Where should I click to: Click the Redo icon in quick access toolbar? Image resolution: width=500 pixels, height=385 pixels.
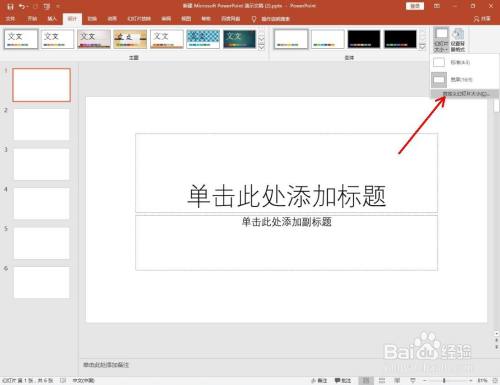35,6
